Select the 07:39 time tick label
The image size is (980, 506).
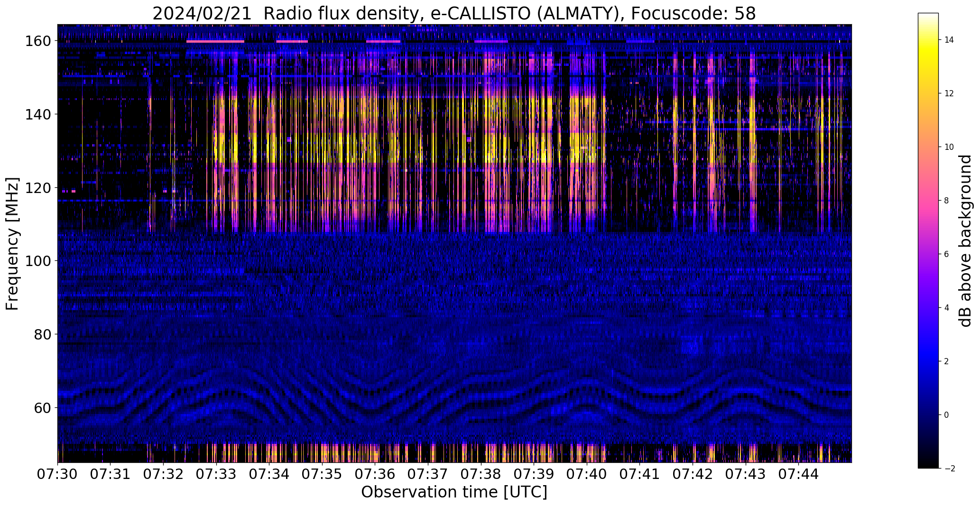[x=534, y=474]
